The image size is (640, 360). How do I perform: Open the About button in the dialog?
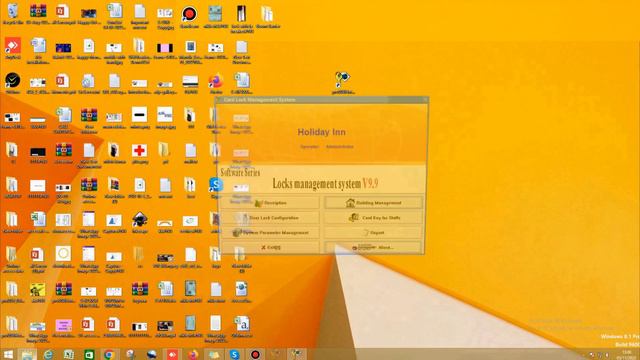373,247
